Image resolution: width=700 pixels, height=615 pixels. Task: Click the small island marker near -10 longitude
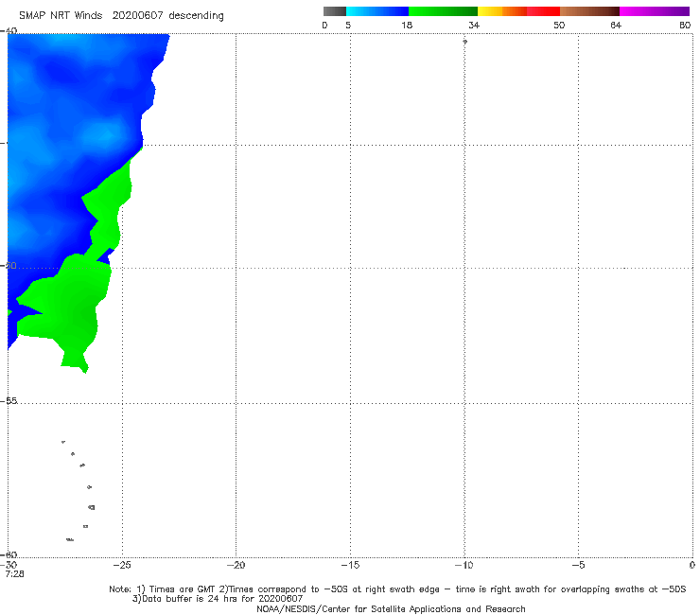(x=464, y=42)
